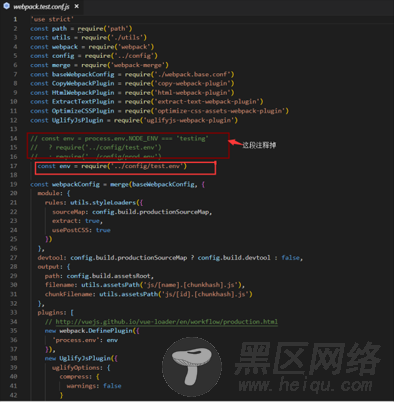Viewport: 394px width, 402px height.
Task: Click 'config.build.productionSourceMap' on line 22
Action: click(x=151, y=212)
